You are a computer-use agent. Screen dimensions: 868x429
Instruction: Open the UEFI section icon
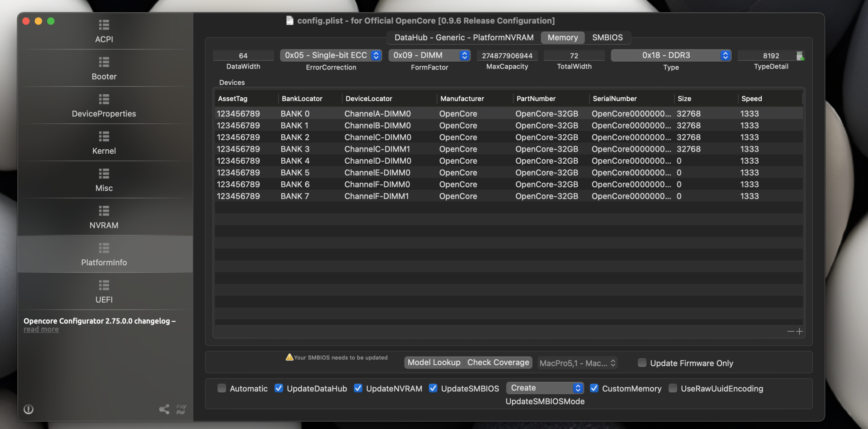[x=104, y=285]
